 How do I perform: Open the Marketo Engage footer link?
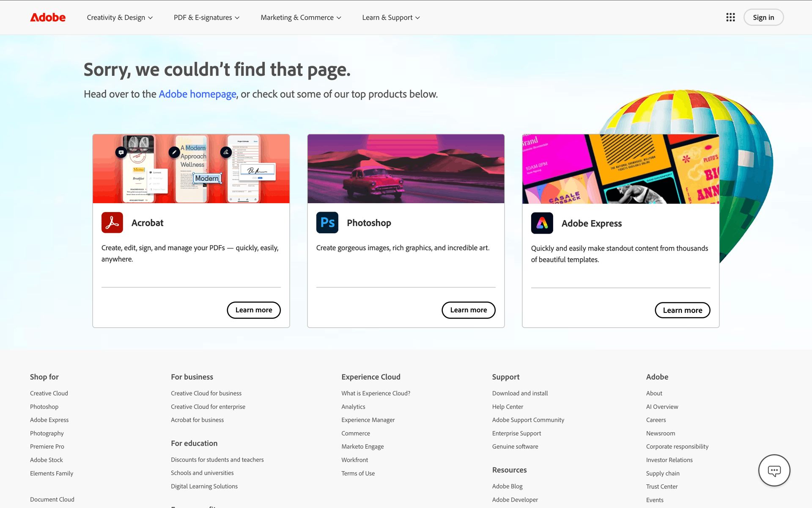tap(362, 447)
